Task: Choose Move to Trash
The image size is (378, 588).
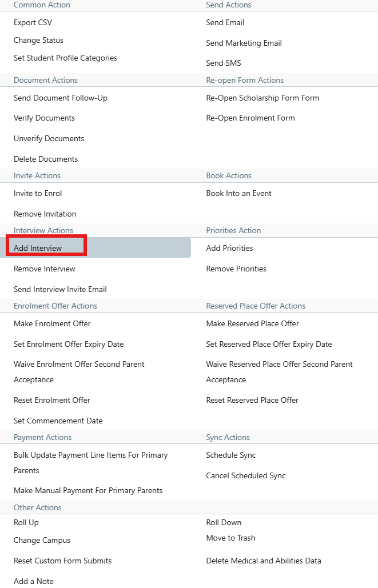Action: point(230,538)
